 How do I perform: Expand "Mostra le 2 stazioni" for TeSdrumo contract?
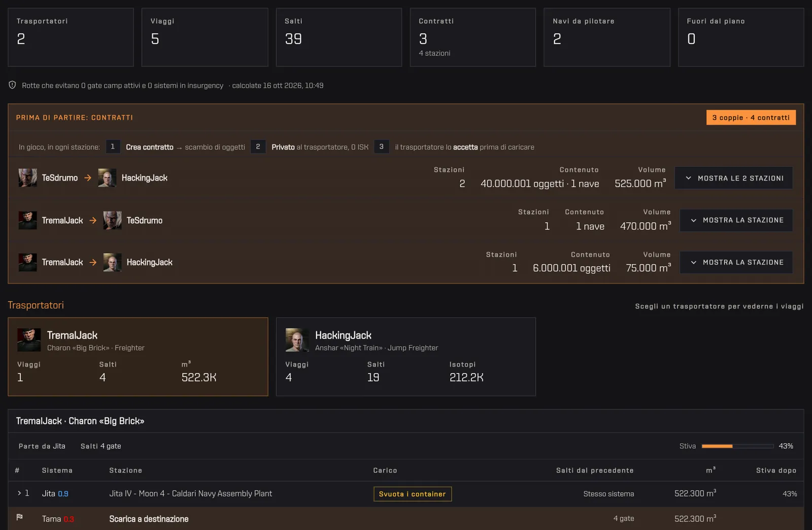pos(733,178)
